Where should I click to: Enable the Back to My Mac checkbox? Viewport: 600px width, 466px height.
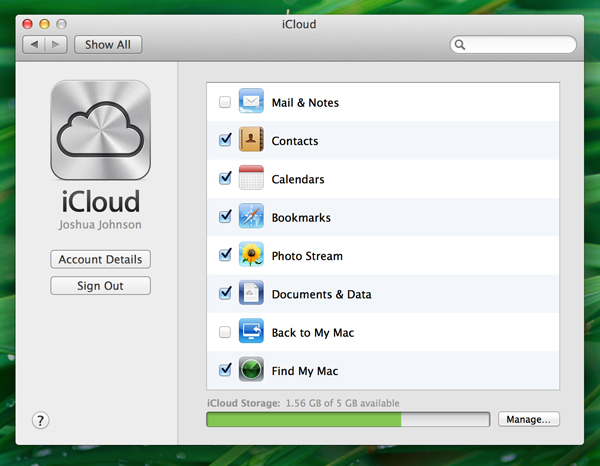(x=225, y=332)
